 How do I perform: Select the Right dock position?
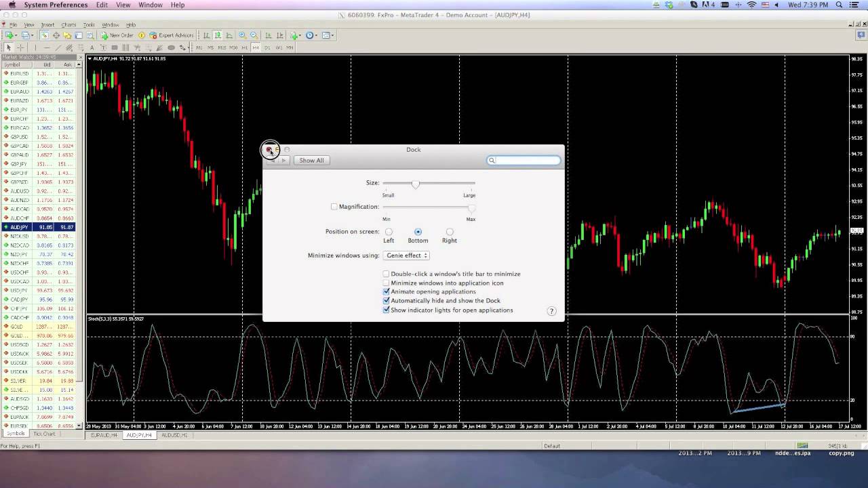coord(449,232)
